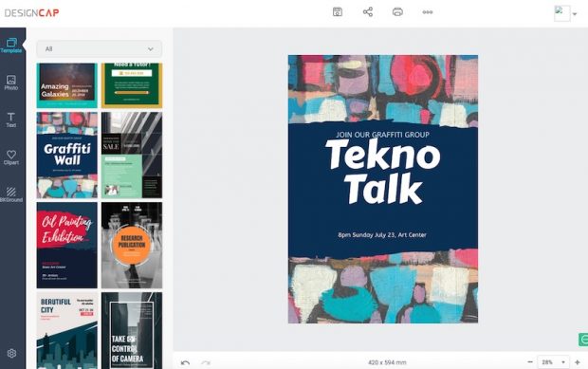The height and width of the screenshot is (369, 588).
Task: Open the Text tool in sidebar
Action: pyautogui.click(x=11, y=120)
